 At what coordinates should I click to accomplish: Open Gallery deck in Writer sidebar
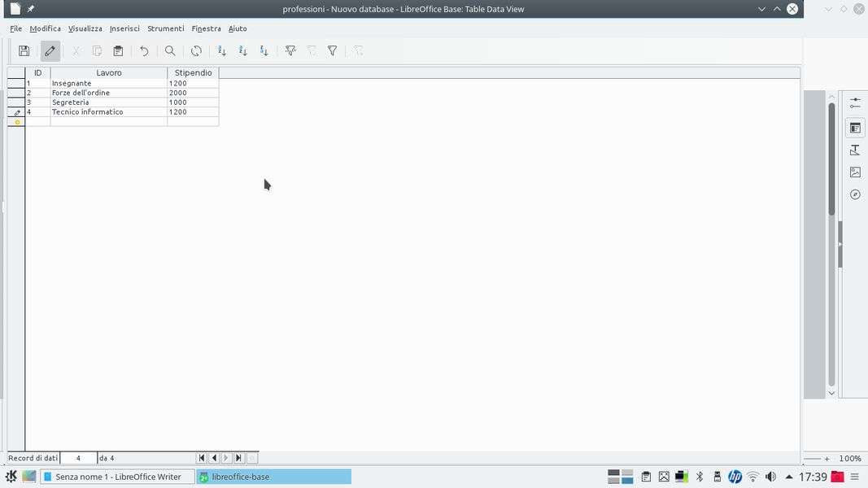click(x=855, y=172)
